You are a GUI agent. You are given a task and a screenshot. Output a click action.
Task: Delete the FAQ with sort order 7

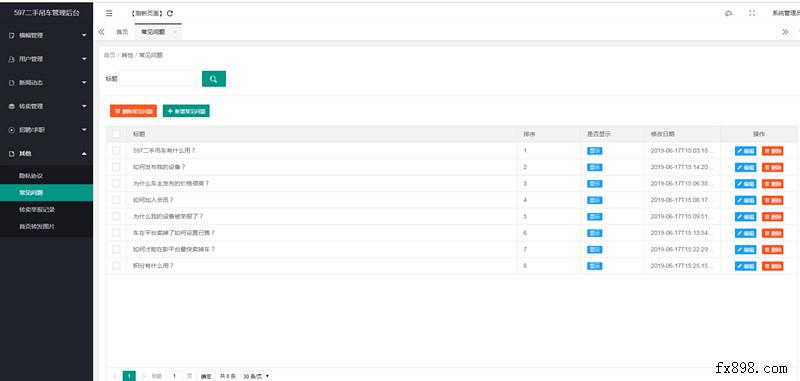(772, 249)
